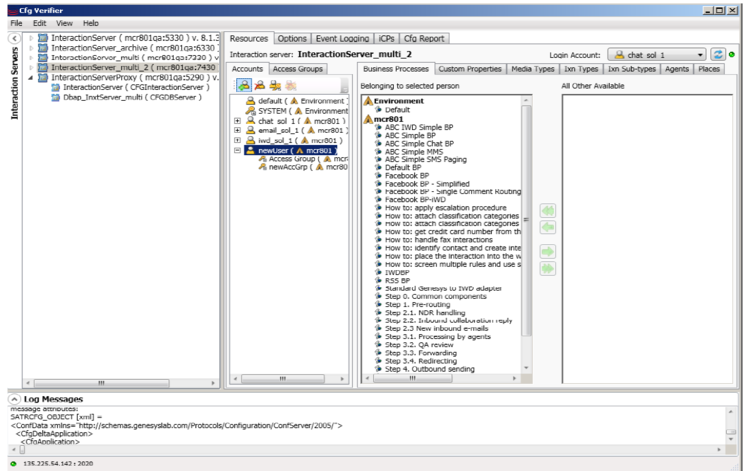Open the Edit menu
Image resolution: width=750 pixels, height=471 pixels.
point(39,23)
